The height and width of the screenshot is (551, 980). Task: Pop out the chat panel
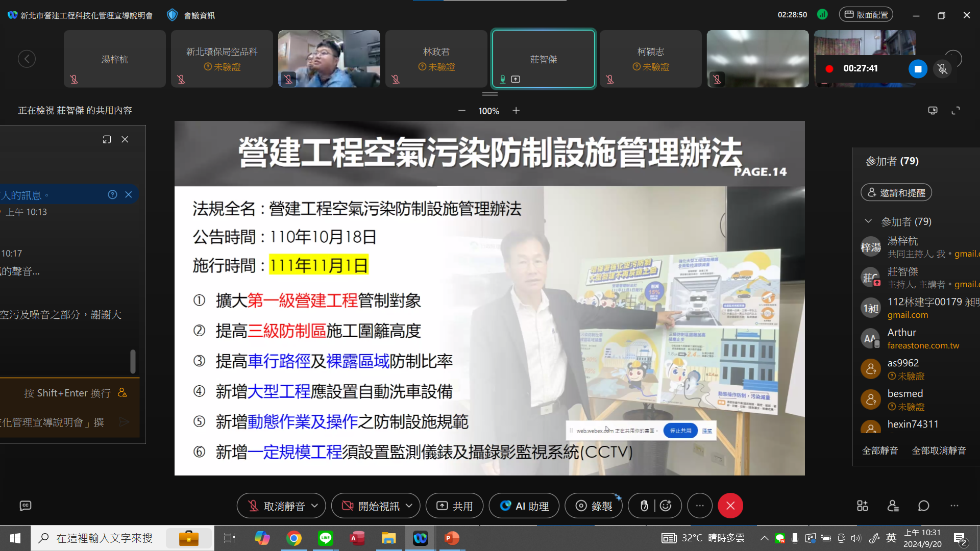[107, 139]
